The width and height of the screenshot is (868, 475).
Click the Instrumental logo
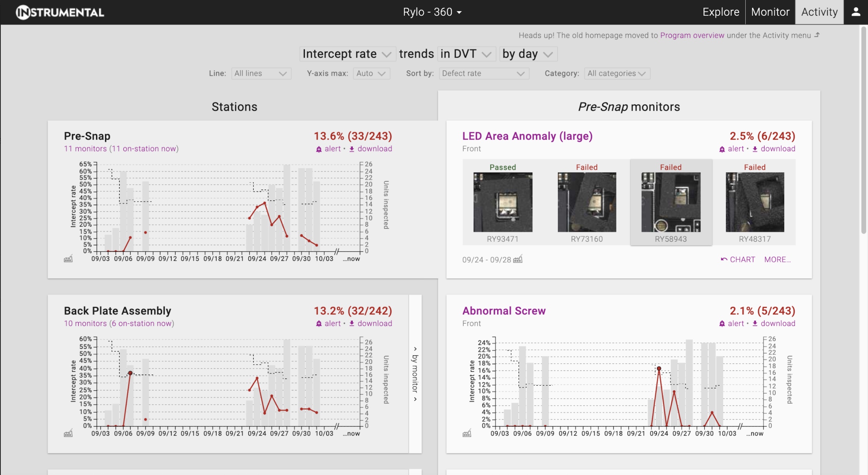(x=60, y=12)
